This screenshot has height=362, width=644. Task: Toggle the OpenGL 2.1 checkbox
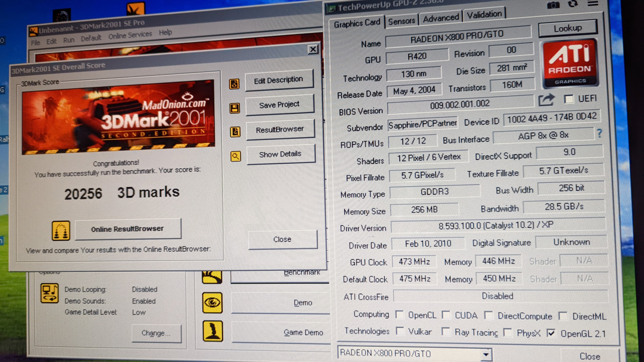click(x=551, y=333)
